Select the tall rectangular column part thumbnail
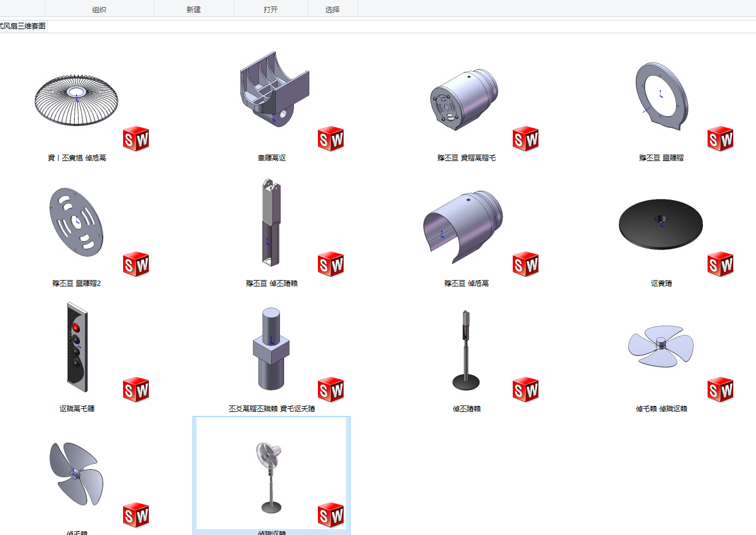This screenshot has width=756, height=535. pyautogui.click(x=271, y=222)
